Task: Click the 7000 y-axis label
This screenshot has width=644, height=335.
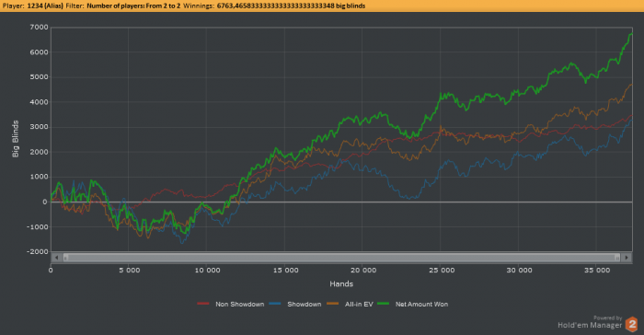Action: pos(39,27)
